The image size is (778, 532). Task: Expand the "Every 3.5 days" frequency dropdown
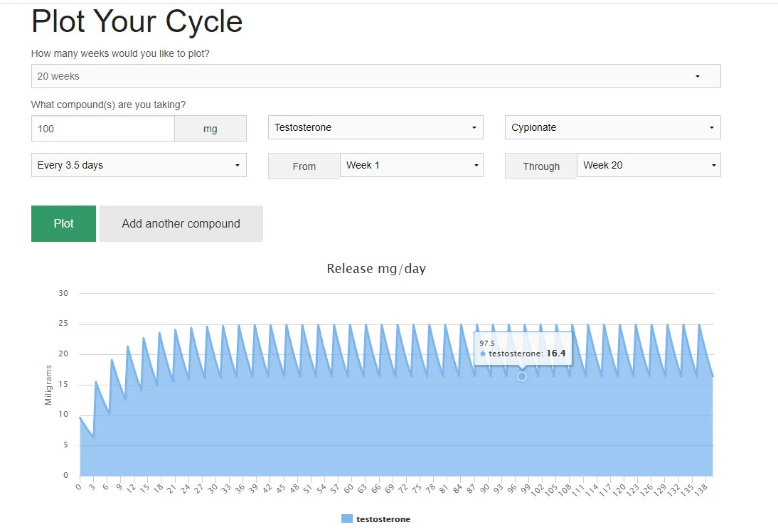[x=139, y=166]
